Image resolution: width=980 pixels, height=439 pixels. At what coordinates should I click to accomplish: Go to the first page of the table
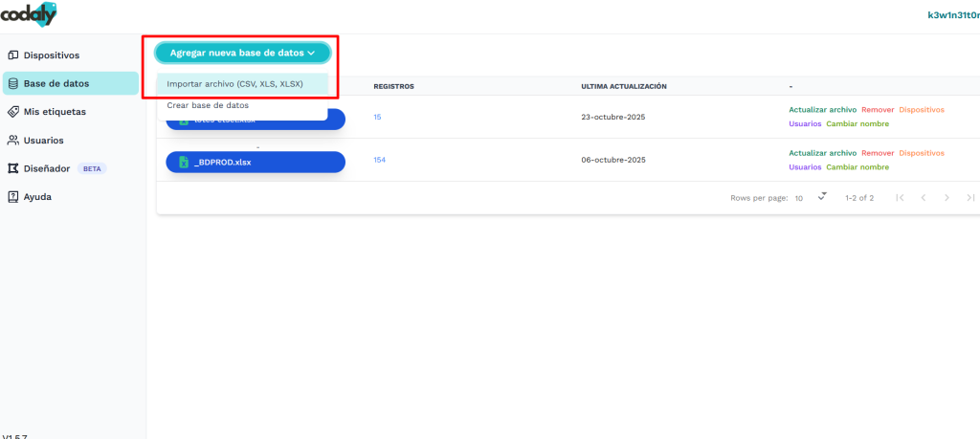pyautogui.click(x=899, y=198)
